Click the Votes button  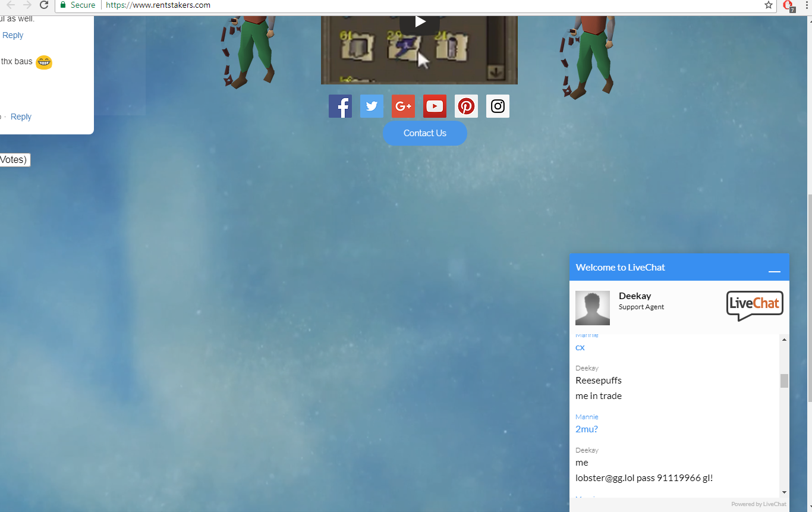pos(15,159)
